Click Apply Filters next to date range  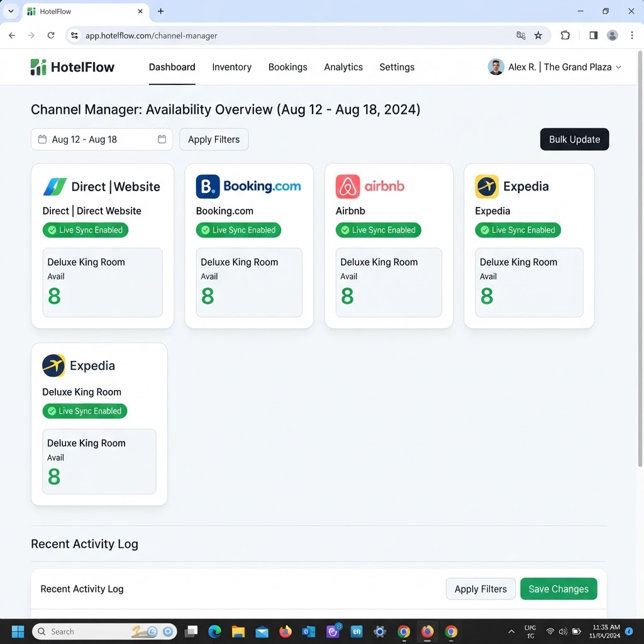214,139
